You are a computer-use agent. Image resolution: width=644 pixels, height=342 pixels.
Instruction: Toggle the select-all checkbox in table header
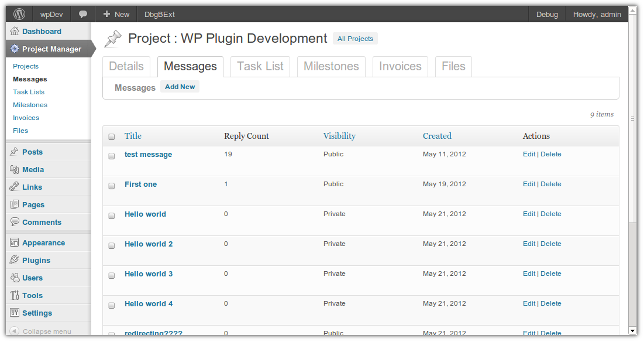click(x=112, y=137)
